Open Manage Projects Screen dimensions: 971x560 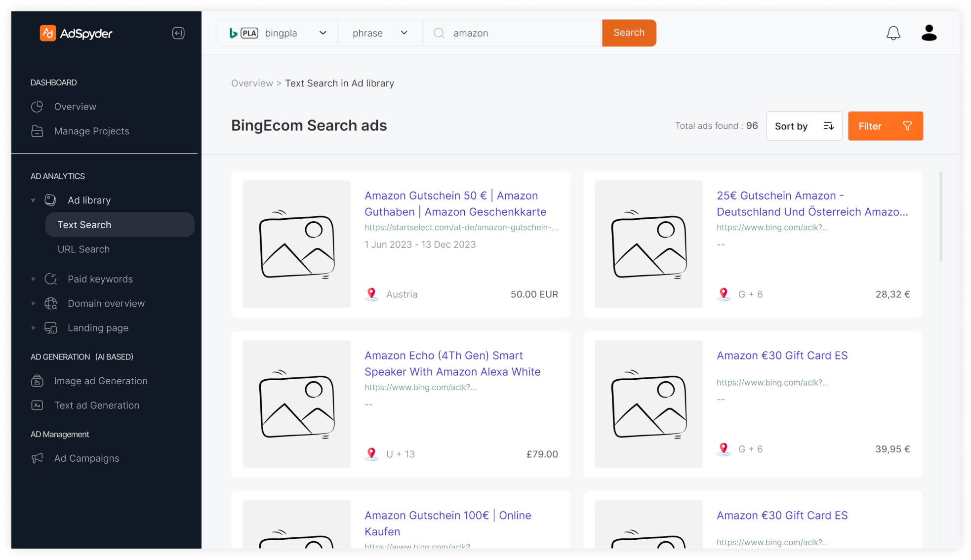[91, 131]
